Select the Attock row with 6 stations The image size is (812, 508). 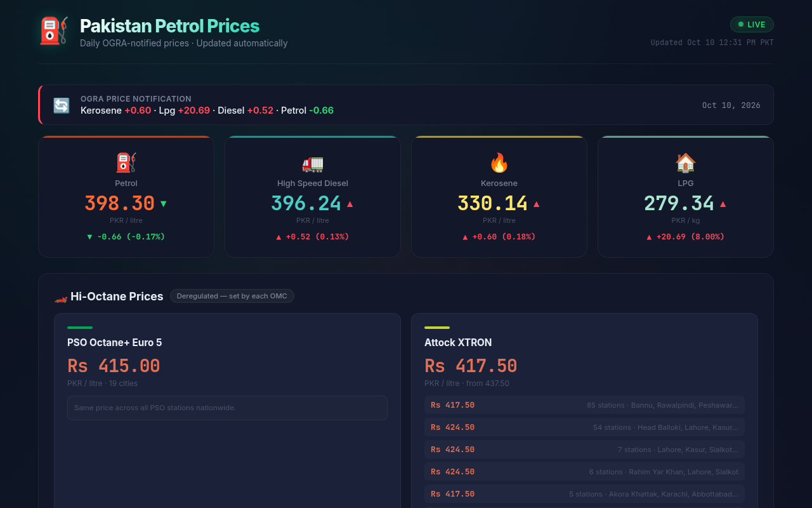coord(584,472)
